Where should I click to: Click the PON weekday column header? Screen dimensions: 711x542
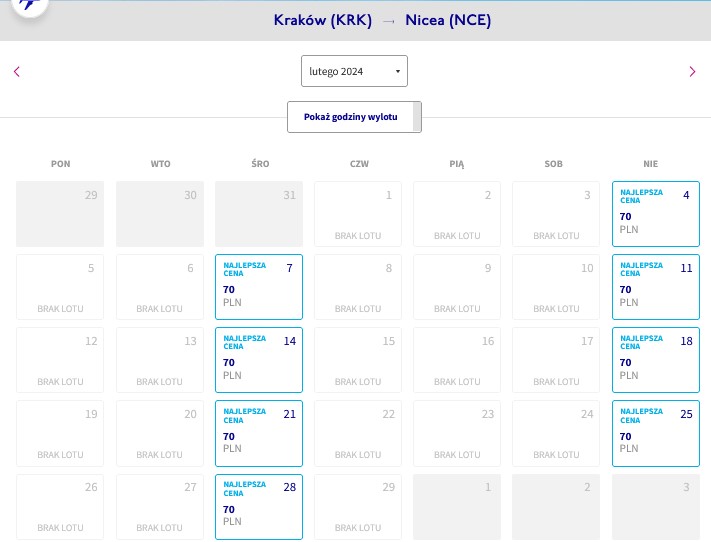60,164
